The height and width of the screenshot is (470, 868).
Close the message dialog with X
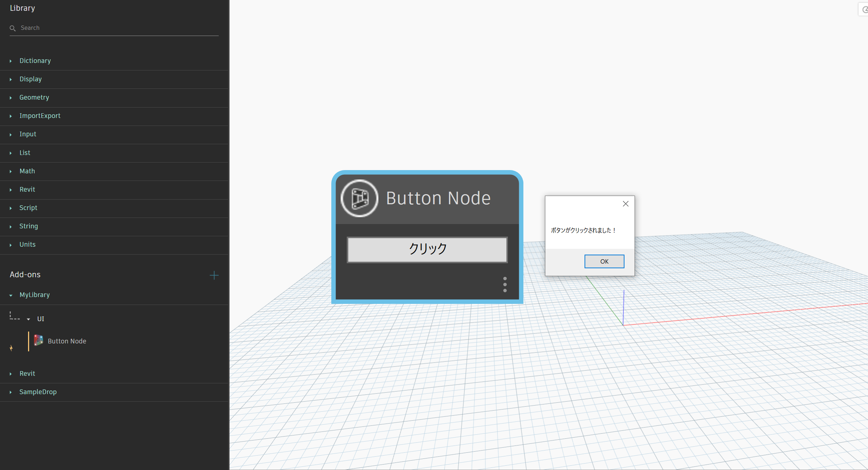click(626, 204)
